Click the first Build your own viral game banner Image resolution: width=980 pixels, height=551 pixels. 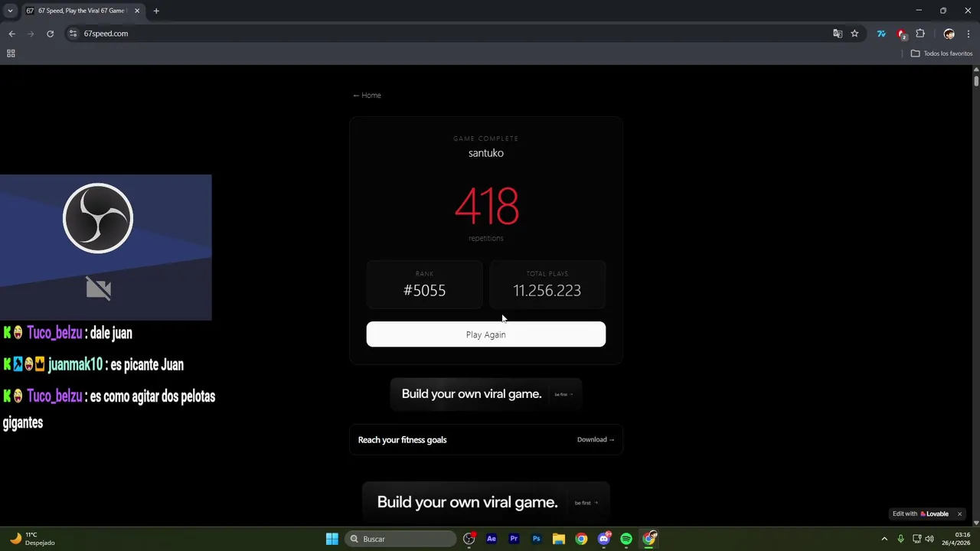486,394
